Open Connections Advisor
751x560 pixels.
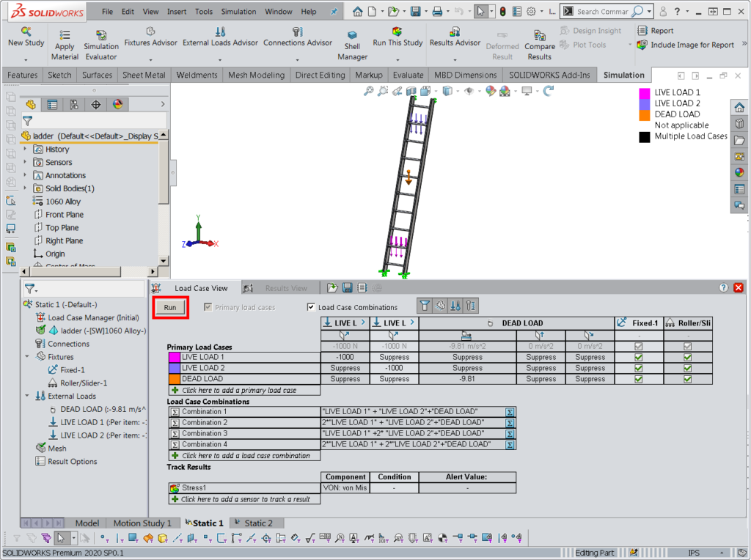point(298,37)
